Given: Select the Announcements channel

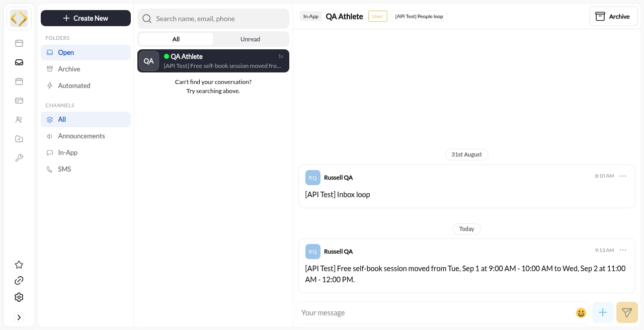Looking at the screenshot, I should tap(86, 136).
